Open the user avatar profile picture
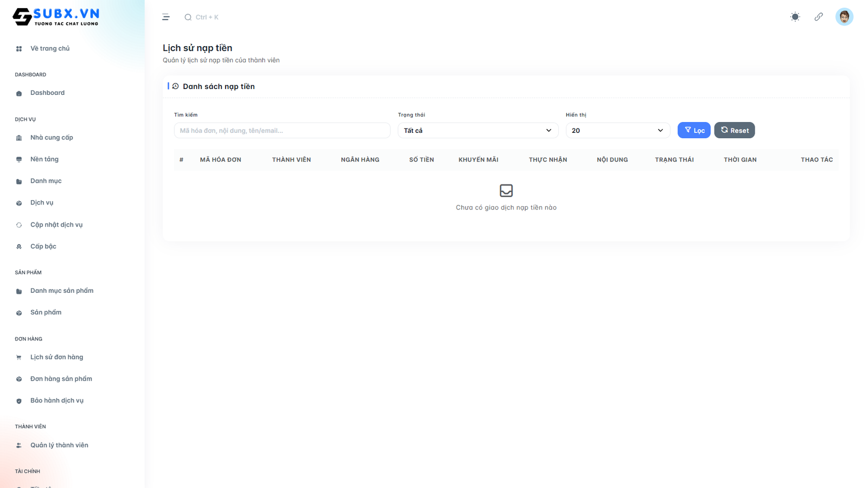 pos(844,17)
